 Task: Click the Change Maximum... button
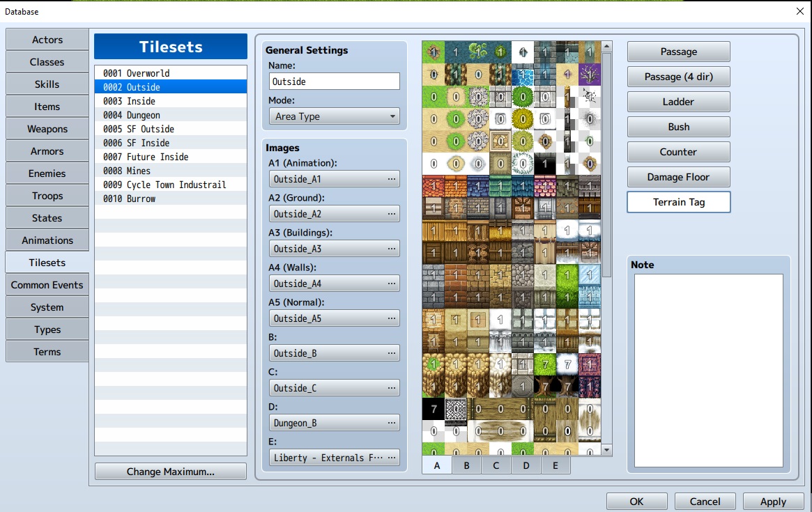click(170, 472)
